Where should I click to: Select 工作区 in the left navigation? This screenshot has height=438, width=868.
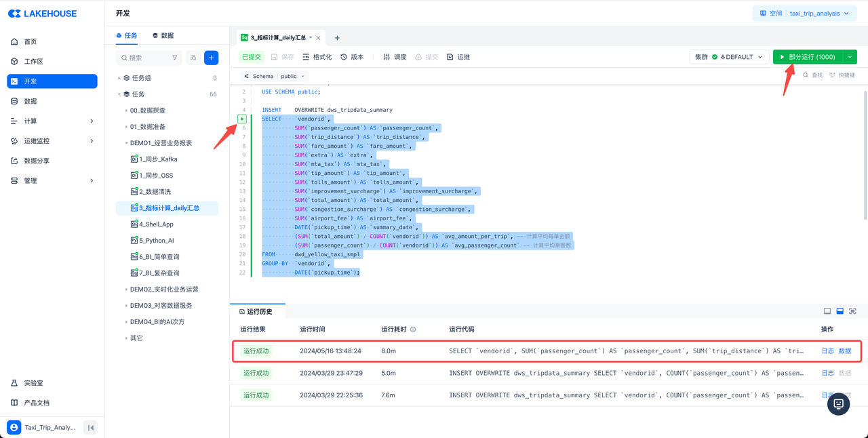(x=33, y=62)
